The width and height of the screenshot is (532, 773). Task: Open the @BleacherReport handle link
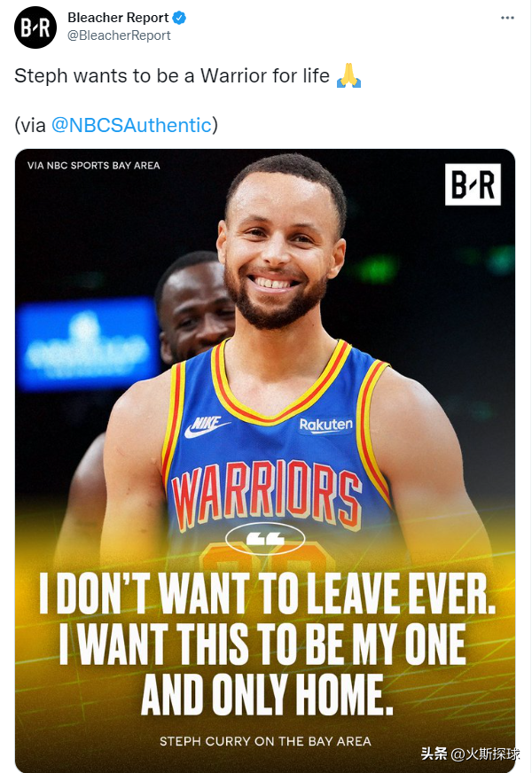[x=119, y=35]
